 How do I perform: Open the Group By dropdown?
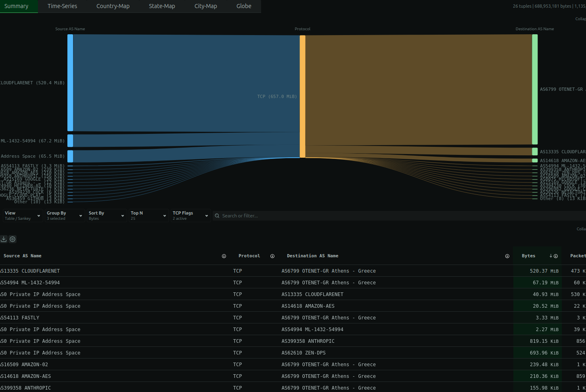click(65, 216)
